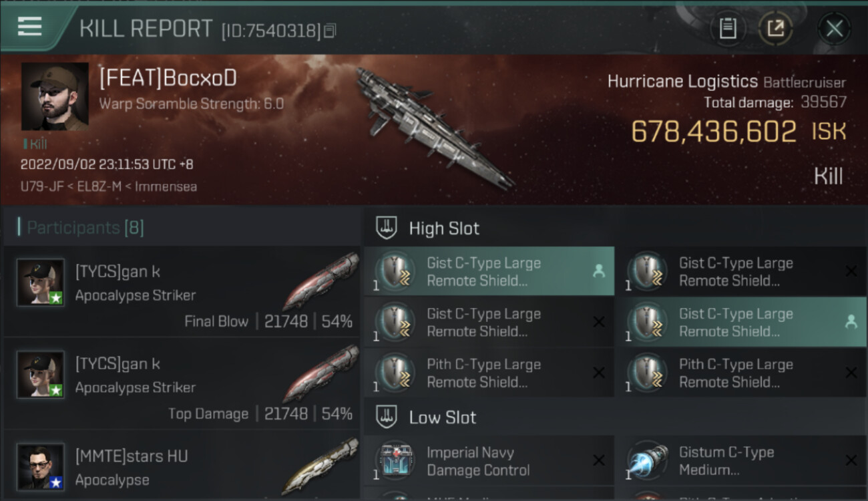This screenshot has height=501, width=868.
Task: Close the kill report window
Action: [x=834, y=29]
